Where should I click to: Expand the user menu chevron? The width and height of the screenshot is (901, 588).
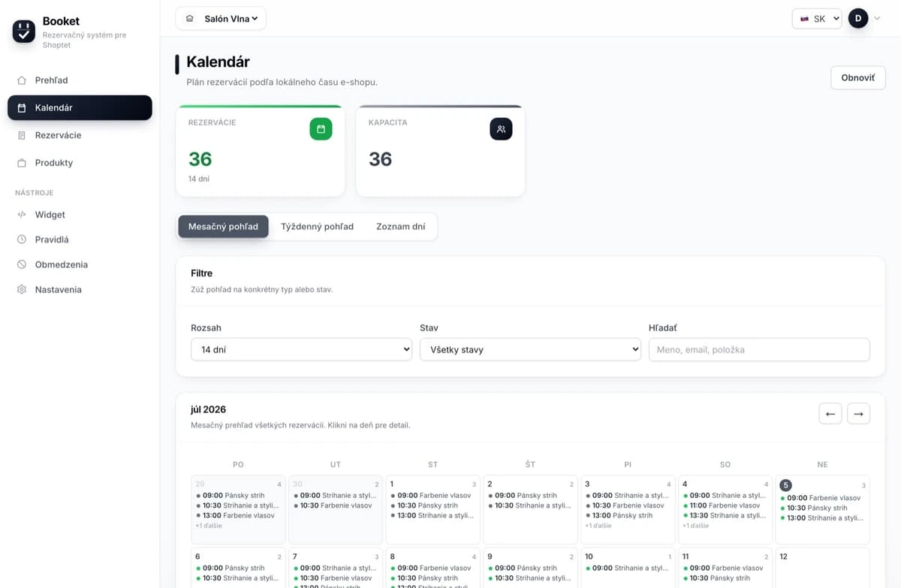click(x=877, y=19)
